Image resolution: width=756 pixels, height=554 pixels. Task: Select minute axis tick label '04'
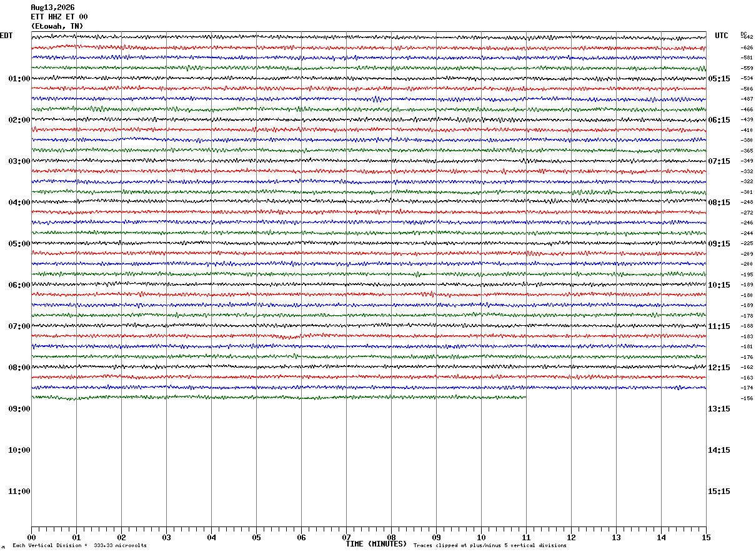pos(211,537)
